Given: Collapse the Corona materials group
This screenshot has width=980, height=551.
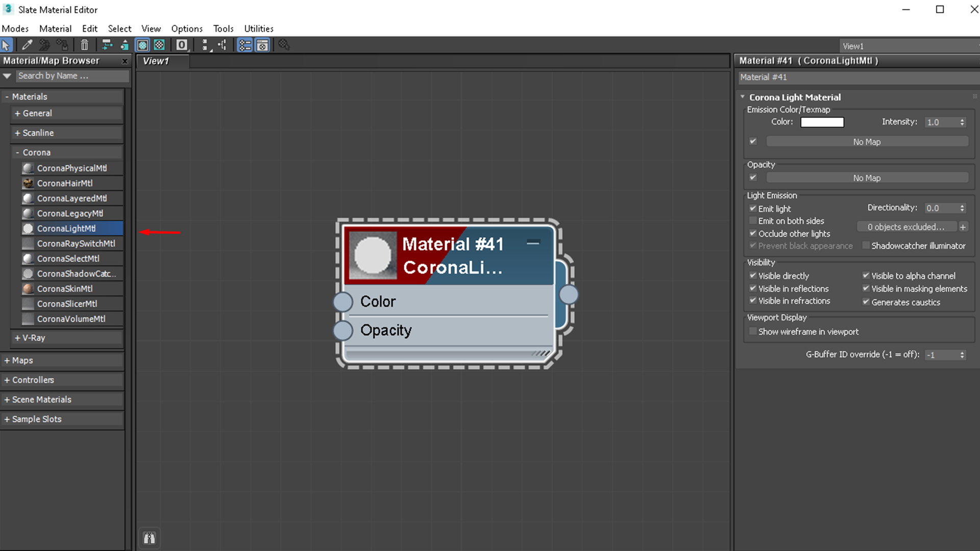Looking at the screenshot, I should tap(67, 152).
